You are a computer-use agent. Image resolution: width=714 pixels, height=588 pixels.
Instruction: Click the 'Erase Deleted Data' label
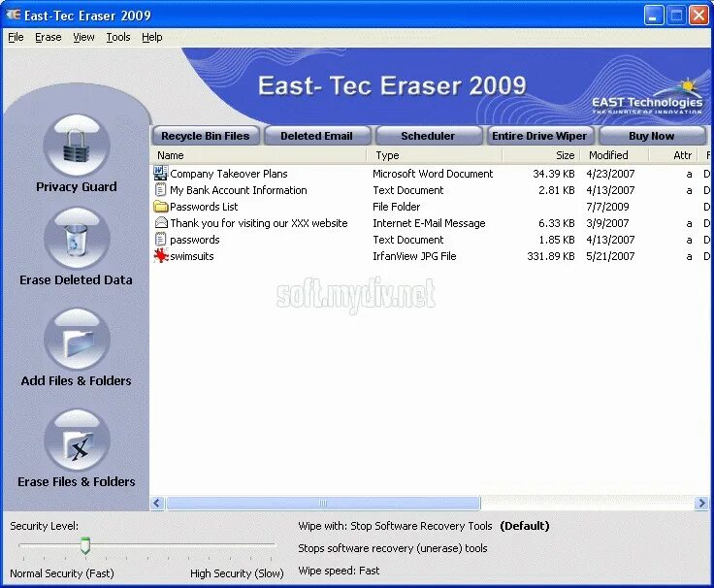[x=76, y=279]
